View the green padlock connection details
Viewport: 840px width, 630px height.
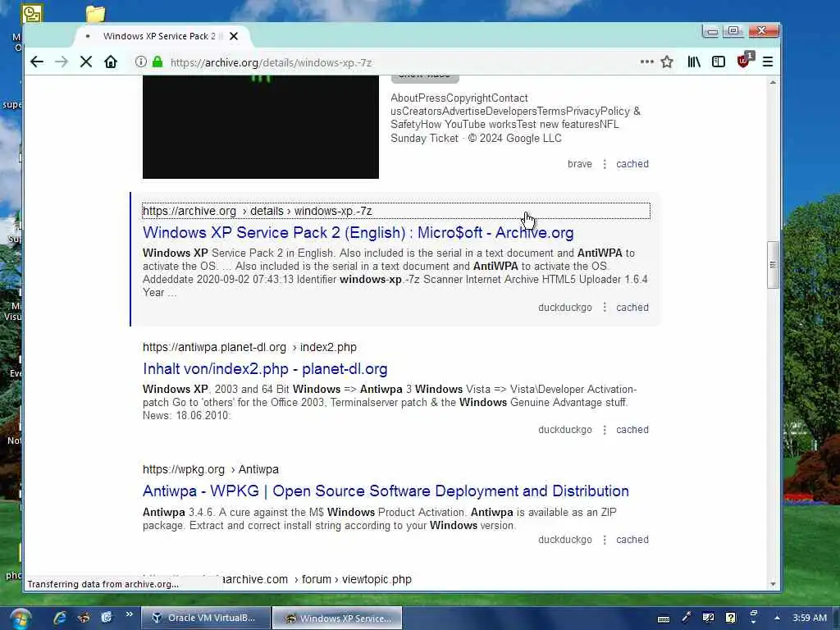157,62
